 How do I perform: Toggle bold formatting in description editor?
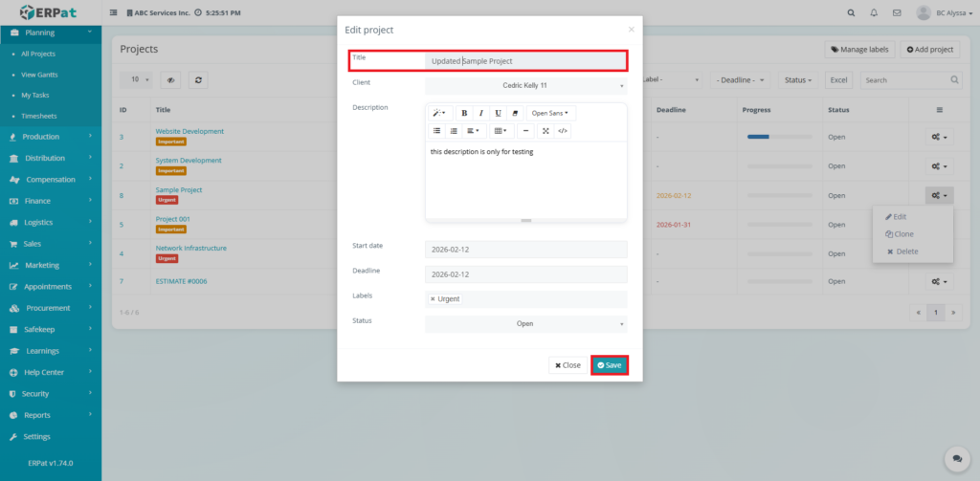tap(464, 113)
